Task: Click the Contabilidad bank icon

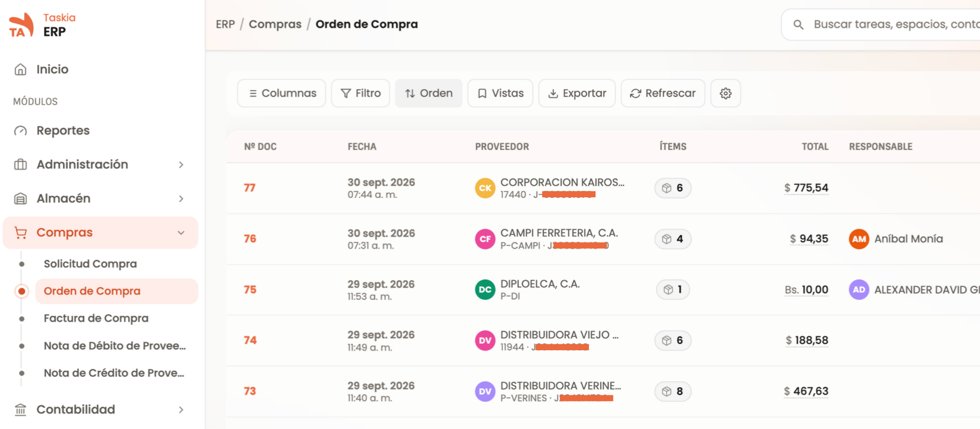Action: tap(20, 409)
